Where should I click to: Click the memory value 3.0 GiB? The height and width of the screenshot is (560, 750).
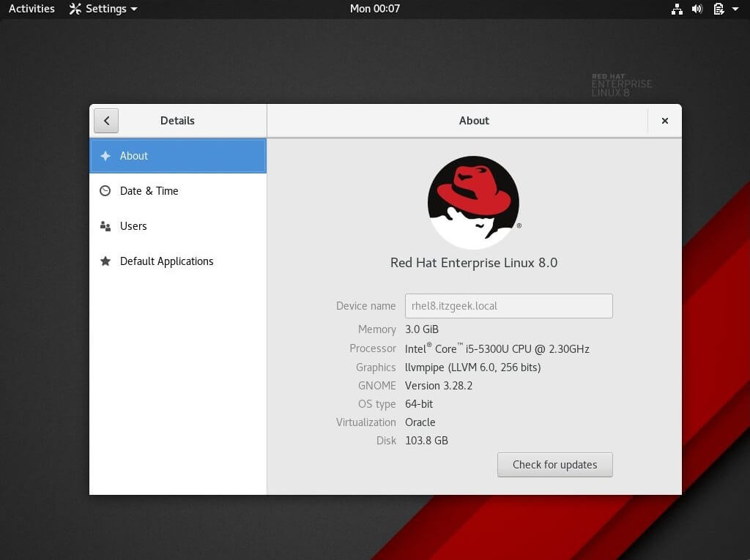click(x=422, y=329)
